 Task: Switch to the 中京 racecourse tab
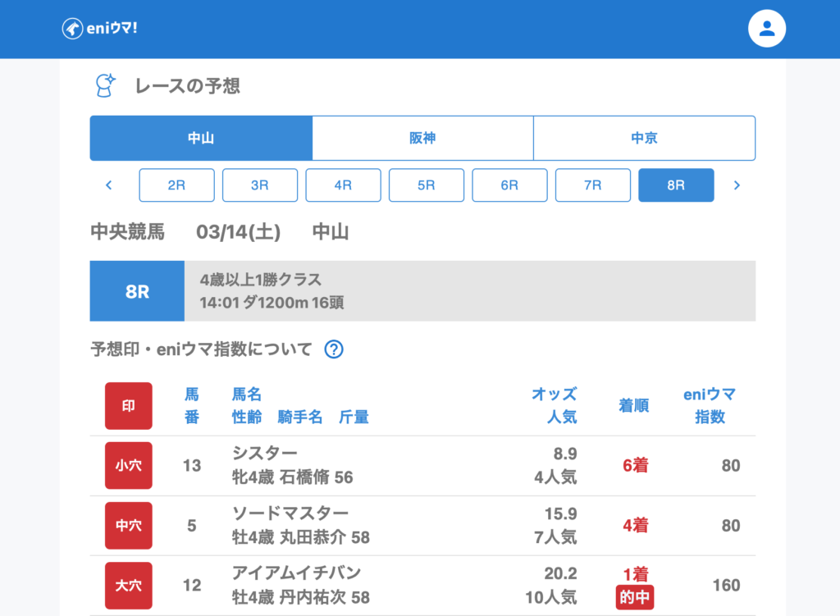coord(644,138)
